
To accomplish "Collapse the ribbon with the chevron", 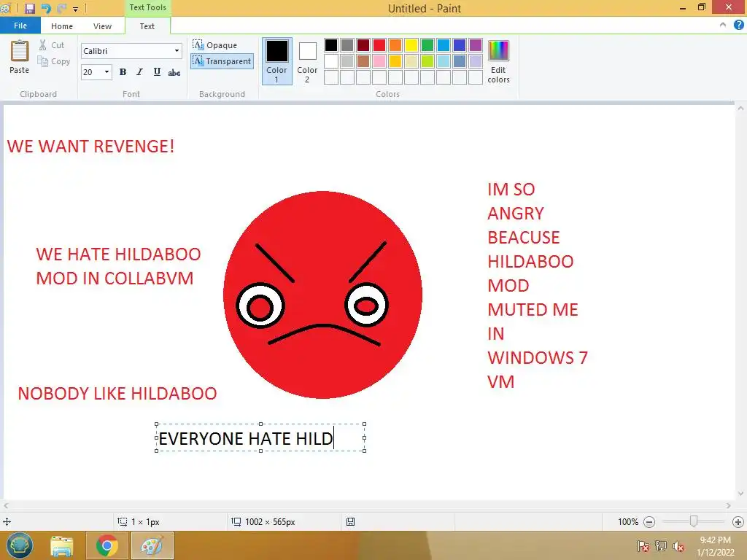I will pos(723,26).
